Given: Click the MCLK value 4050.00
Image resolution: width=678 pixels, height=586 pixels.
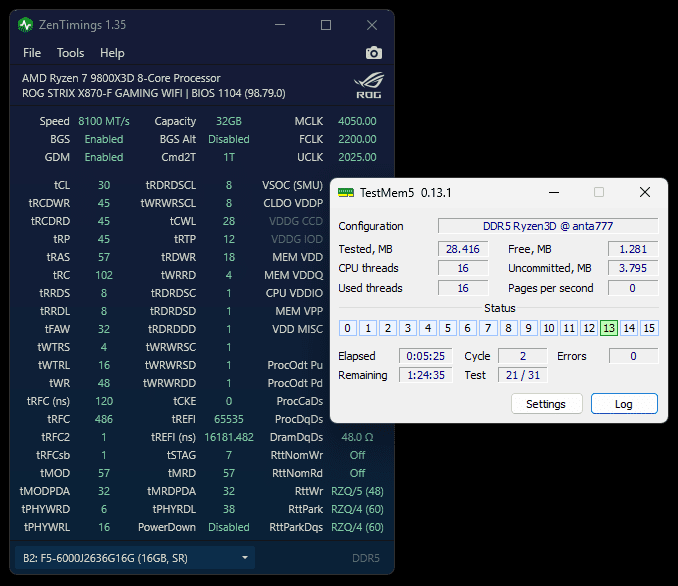Looking at the screenshot, I should [x=357, y=121].
